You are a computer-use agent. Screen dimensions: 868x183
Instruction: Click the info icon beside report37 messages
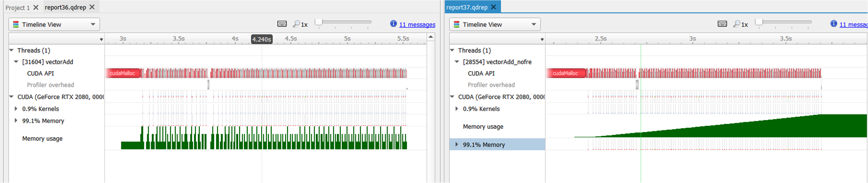coord(834,24)
